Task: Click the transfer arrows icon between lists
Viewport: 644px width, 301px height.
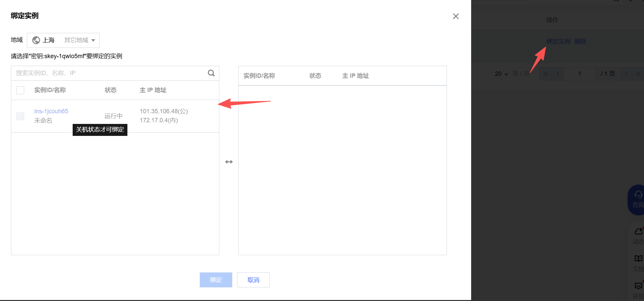Action: tap(229, 162)
